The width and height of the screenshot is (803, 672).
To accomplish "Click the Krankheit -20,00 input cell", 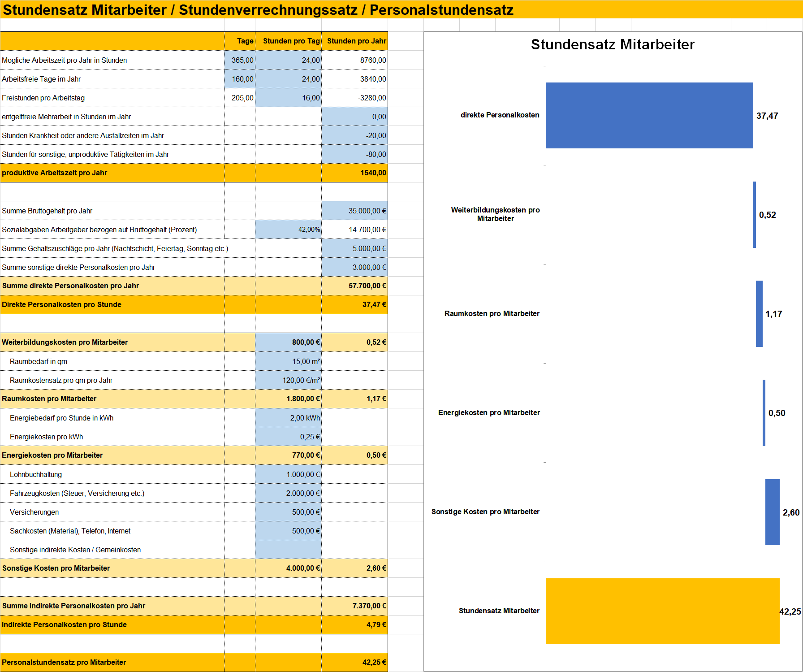I will click(354, 135).
